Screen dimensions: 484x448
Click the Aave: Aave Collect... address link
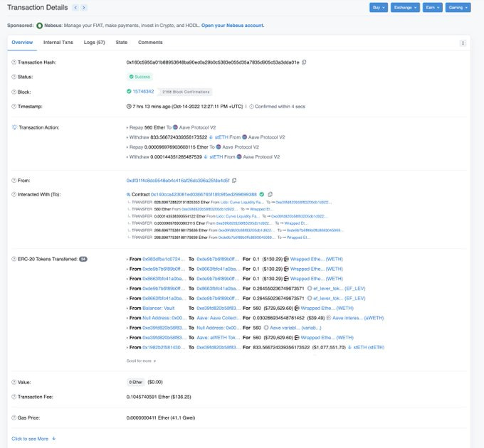[x=218, y=318]
